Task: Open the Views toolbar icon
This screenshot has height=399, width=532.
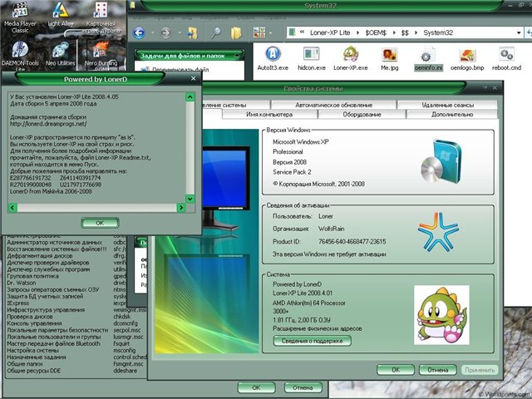Action: [x=259, y=33]
